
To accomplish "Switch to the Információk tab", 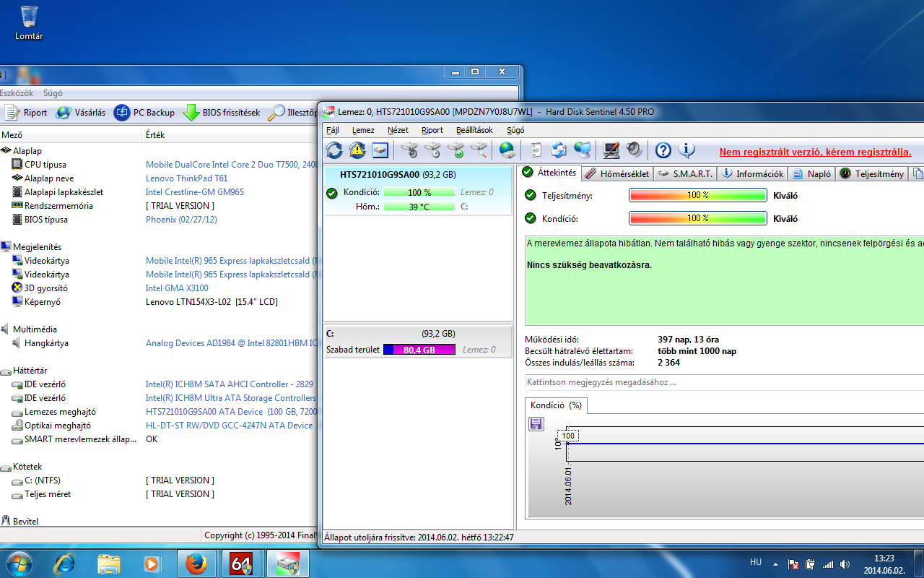I will pyautogui.click(x=752, y=173).
